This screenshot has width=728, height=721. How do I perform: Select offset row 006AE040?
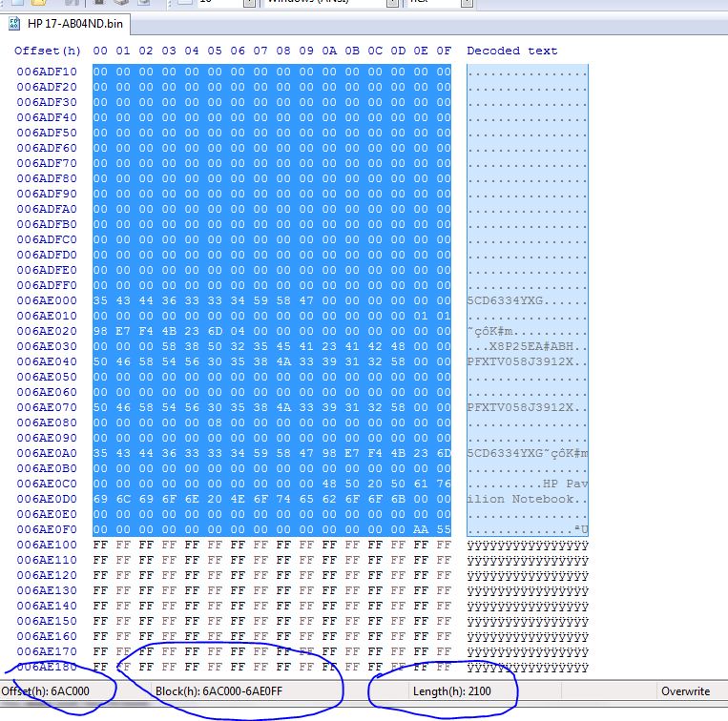pos(47,361)
